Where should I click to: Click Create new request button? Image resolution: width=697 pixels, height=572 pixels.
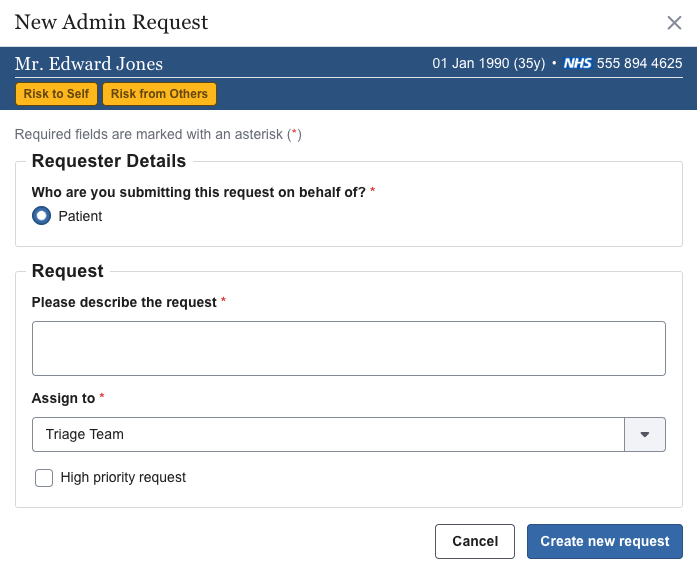click(604, 541)
